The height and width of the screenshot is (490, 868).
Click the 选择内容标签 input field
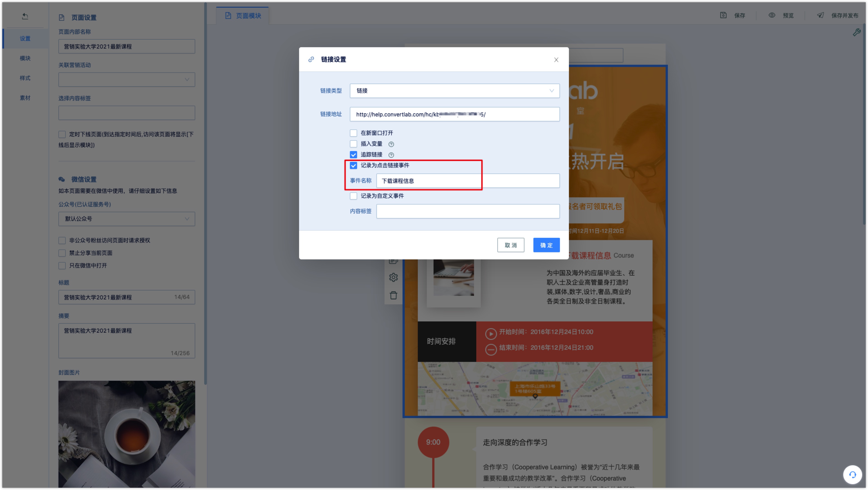(126, 113)
